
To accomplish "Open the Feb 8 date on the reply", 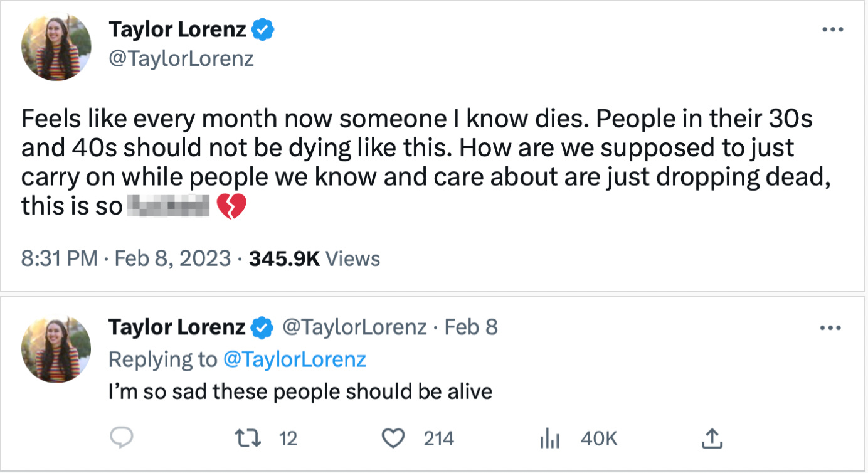I will [x=471, y=327].
